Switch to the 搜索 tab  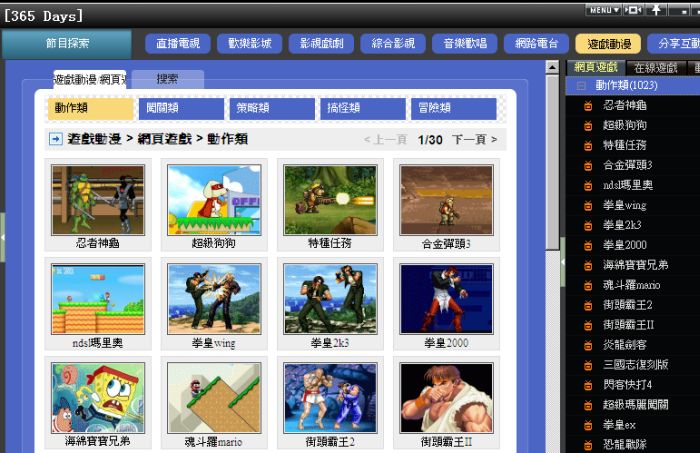[x=168, y=79]
